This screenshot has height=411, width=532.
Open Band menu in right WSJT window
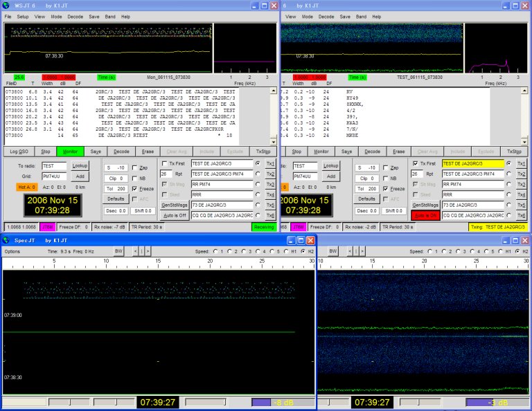click(x=361, y=17)
